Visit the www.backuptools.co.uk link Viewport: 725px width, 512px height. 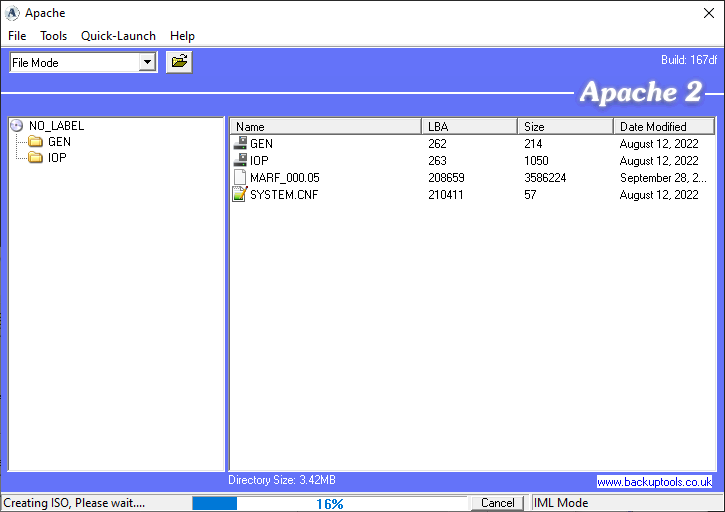point(654,482)
